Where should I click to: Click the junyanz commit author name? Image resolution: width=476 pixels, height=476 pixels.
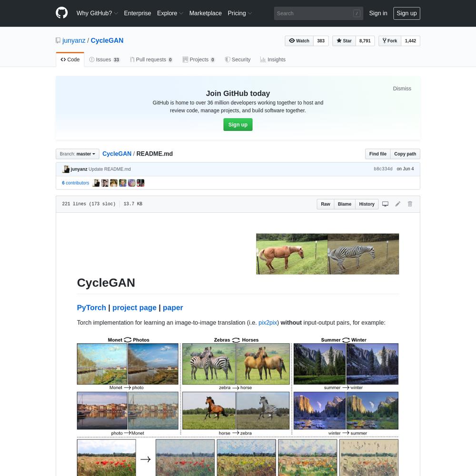point(79,169)
